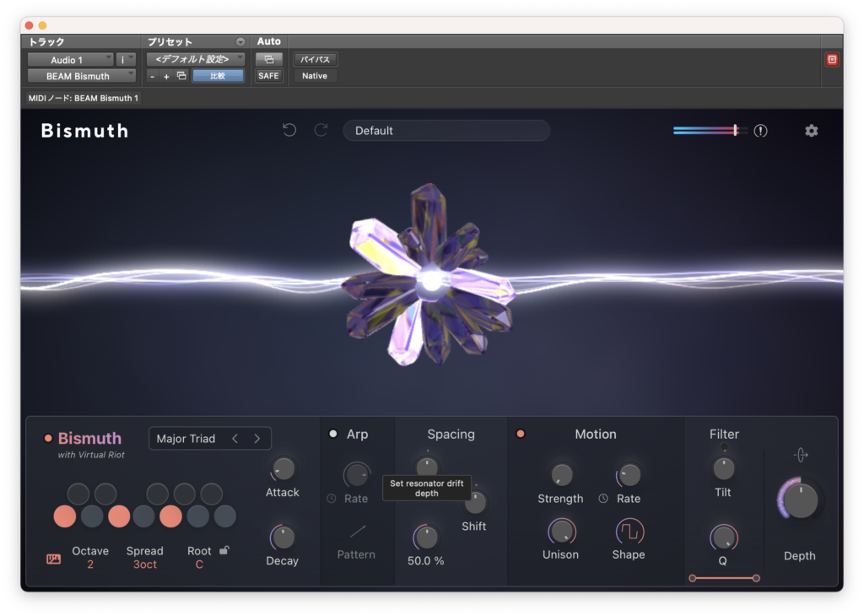Change the Octave value 2
864x616 pixels.
(90, 565)
